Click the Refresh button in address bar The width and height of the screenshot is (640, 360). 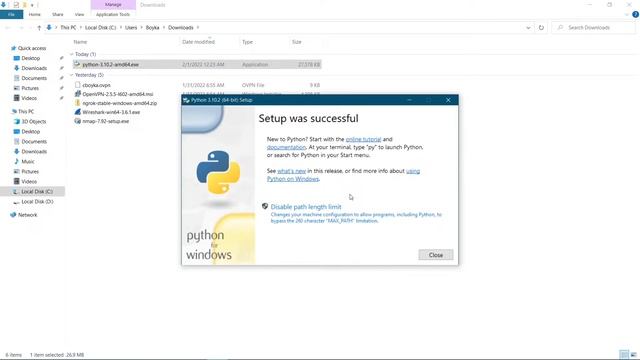click(541, 28)
